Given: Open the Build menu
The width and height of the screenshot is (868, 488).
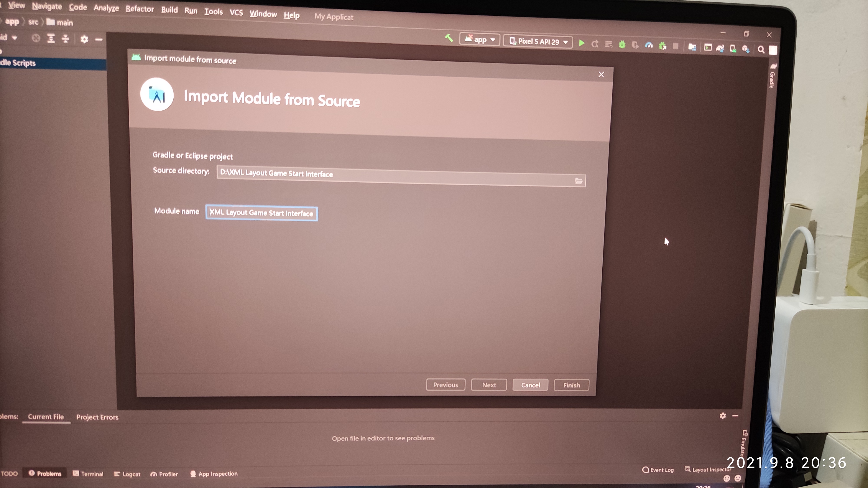Looking at the screenshot, I should pyautogui.click(x=169, y=10).
